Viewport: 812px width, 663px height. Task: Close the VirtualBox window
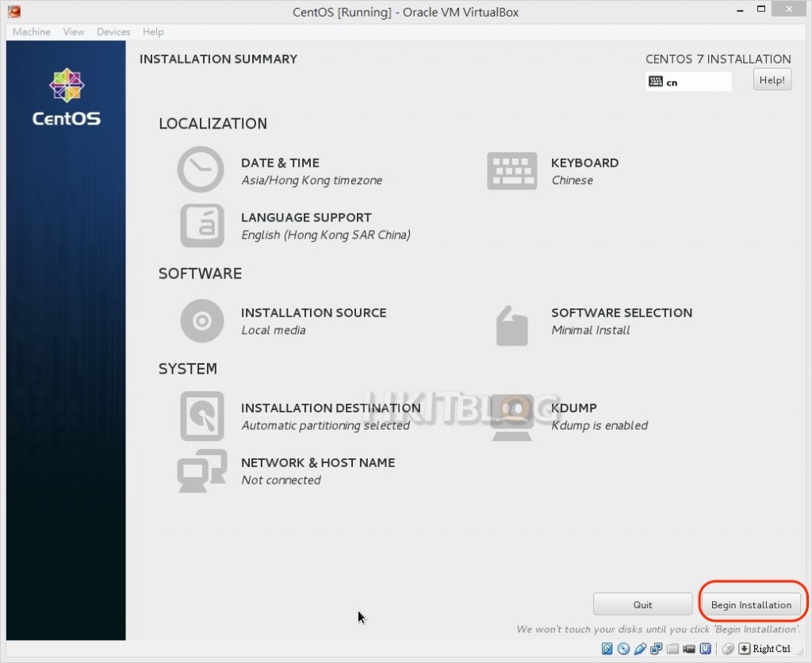click(x=789, y=9)
